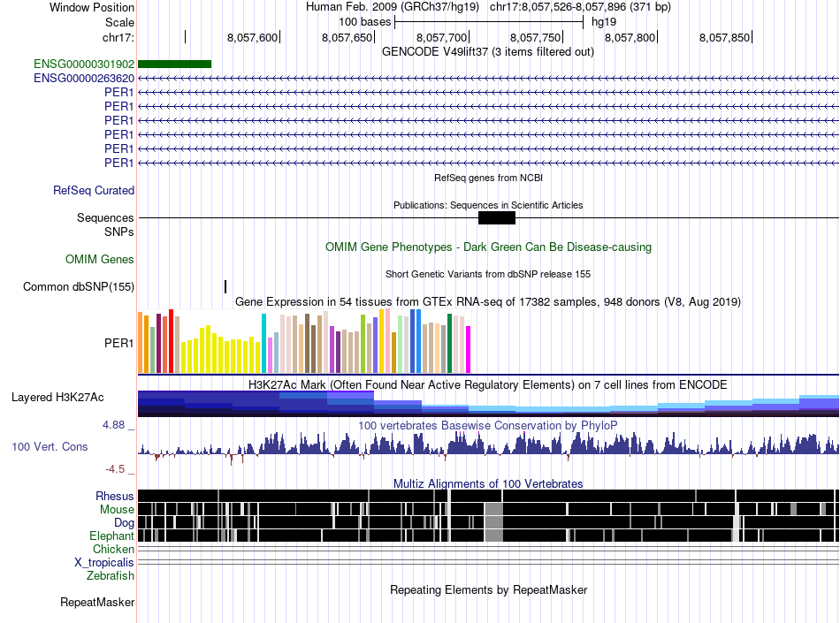Click the 8,057,600 ruler coordinate
The width and height of the screenshot is (840, 623).
click(x=252, y=37)
